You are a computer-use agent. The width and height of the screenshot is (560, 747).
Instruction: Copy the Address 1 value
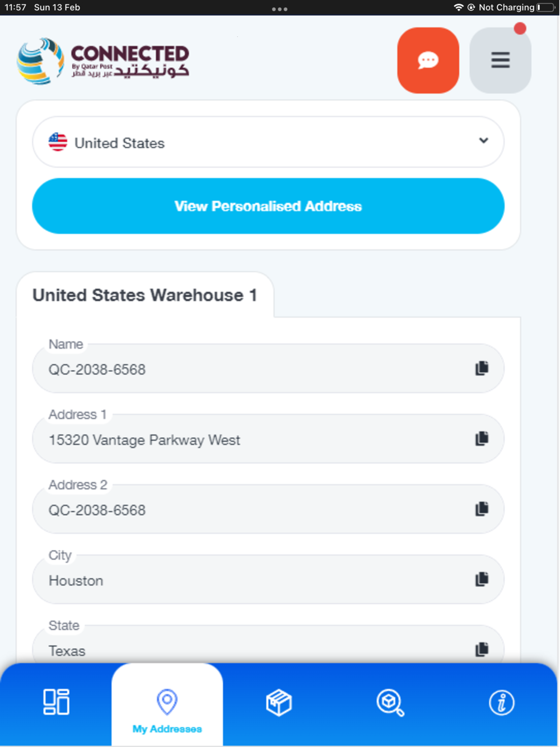(482, 438)
